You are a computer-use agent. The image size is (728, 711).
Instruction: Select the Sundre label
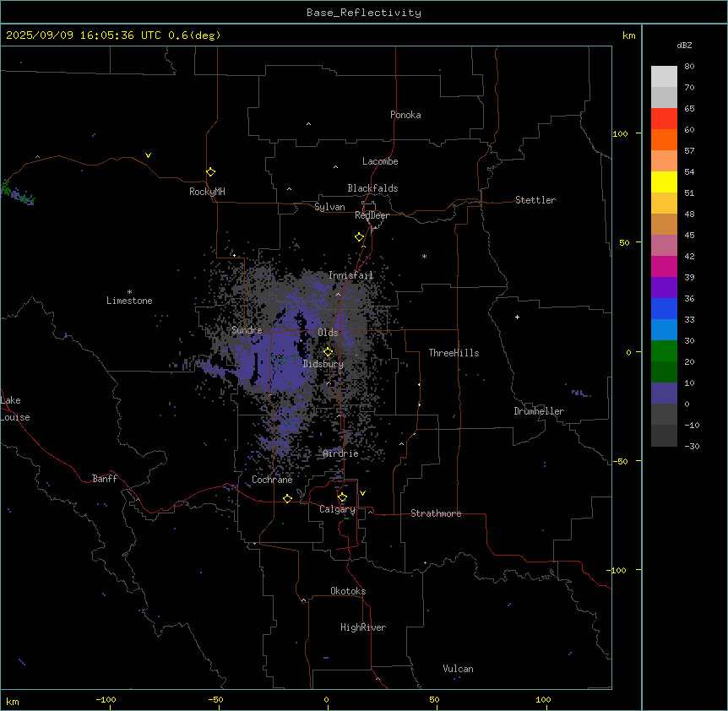coord(247,330)
